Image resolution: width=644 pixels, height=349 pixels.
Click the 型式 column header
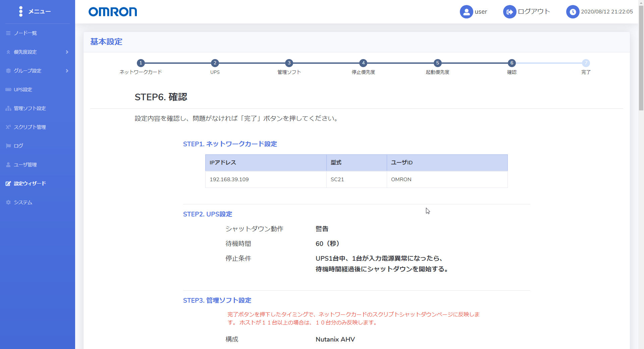tap(357, 163)
